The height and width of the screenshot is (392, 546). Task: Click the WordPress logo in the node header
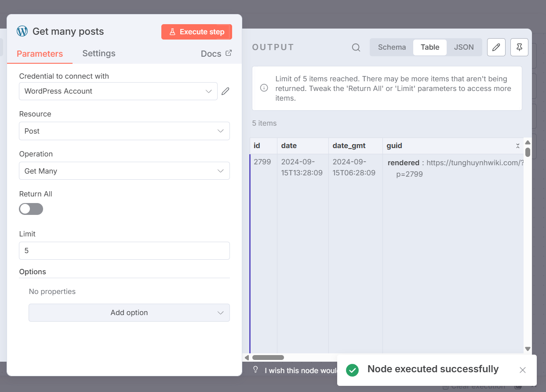click(22, 31)
